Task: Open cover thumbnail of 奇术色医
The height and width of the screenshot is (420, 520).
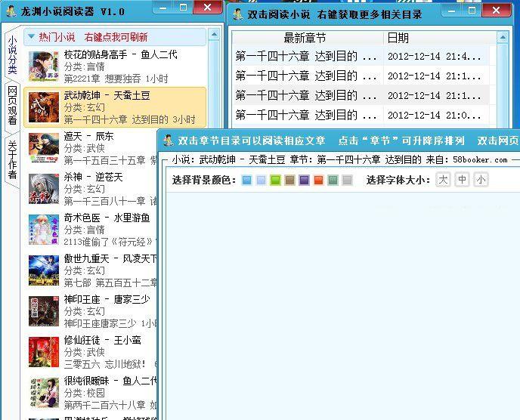Action: tap(43, 230)
